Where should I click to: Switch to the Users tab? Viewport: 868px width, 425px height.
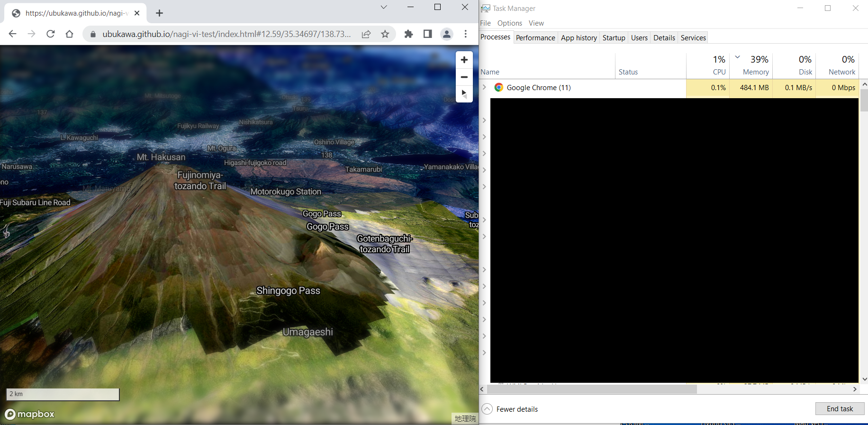click(639, 38)
